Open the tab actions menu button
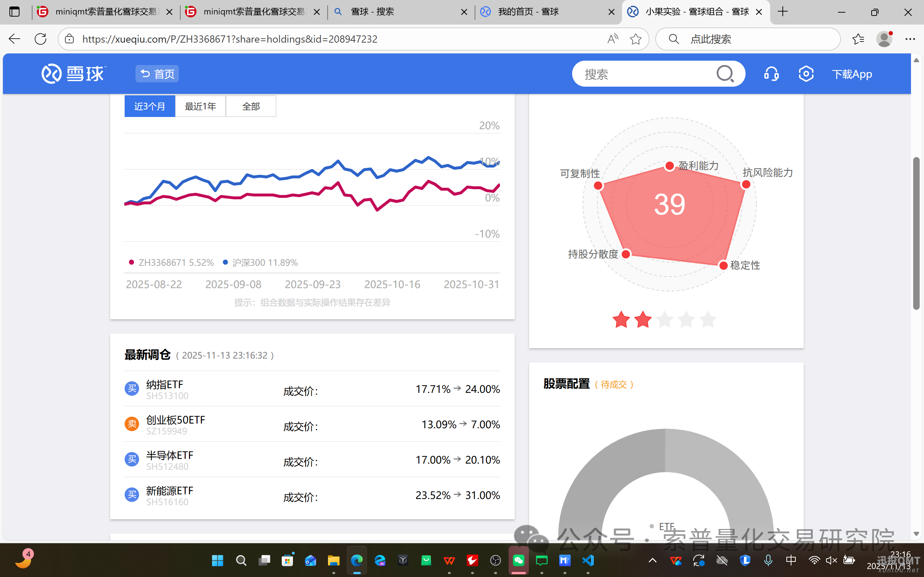The image size is (924, 577). [14, 12]
